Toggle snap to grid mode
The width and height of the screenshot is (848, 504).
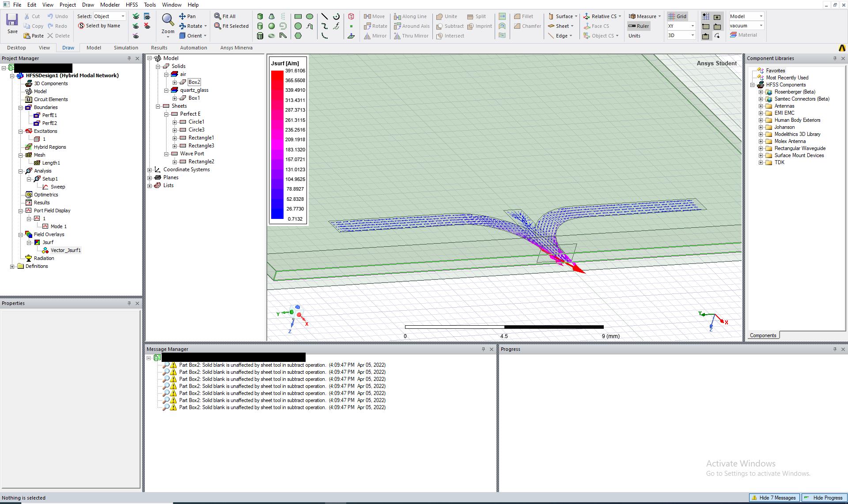click(x=706, y=16)
